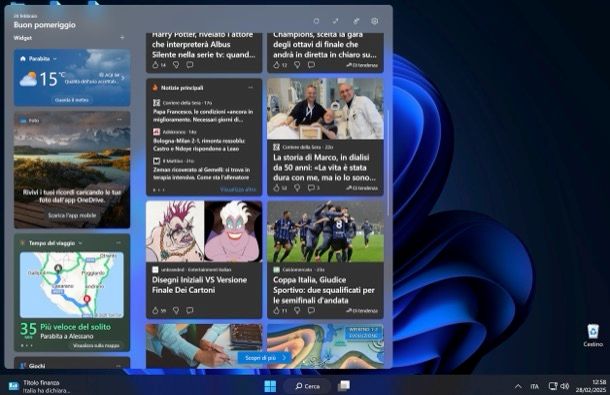Dislike La storia di Marco article
The width and height of the screenshot is (610, 395).
(297, 188)
